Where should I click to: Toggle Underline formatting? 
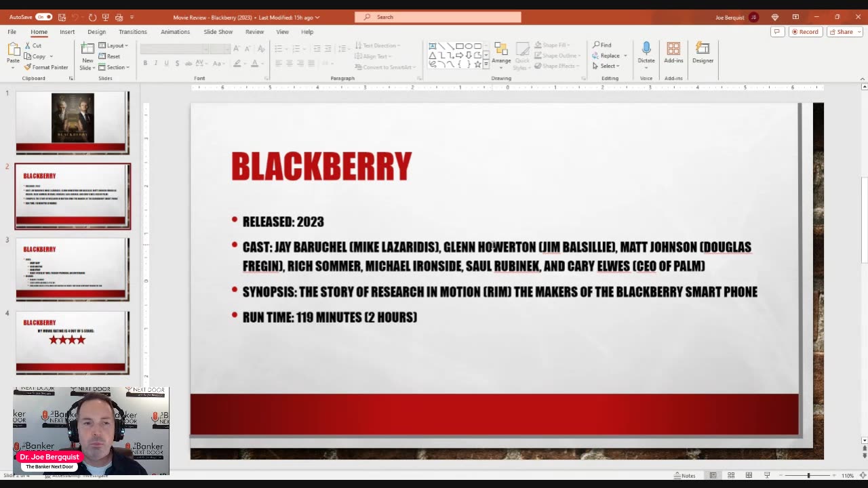tap(166, 63)
